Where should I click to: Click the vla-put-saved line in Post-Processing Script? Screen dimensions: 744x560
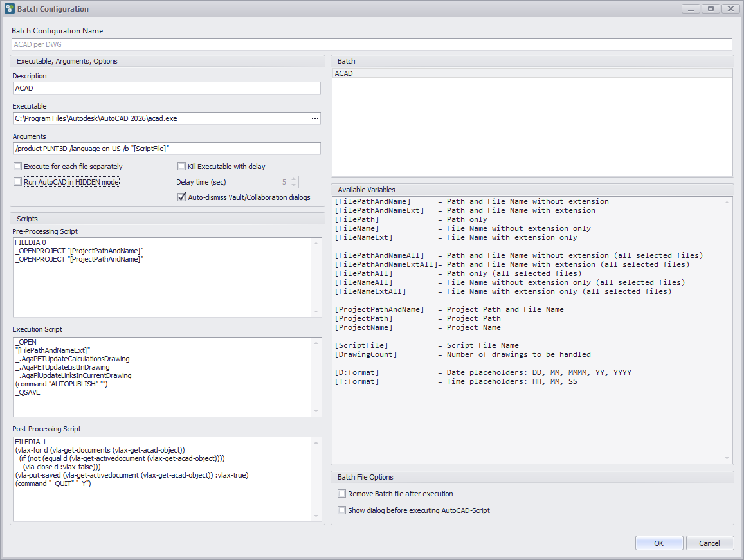(131, 475)
